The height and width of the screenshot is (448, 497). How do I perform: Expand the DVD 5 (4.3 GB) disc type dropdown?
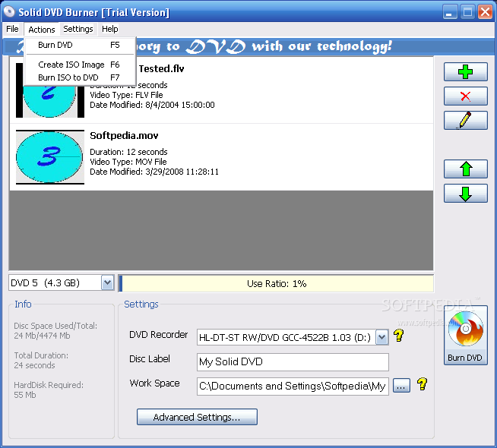[x=107, y=282]
